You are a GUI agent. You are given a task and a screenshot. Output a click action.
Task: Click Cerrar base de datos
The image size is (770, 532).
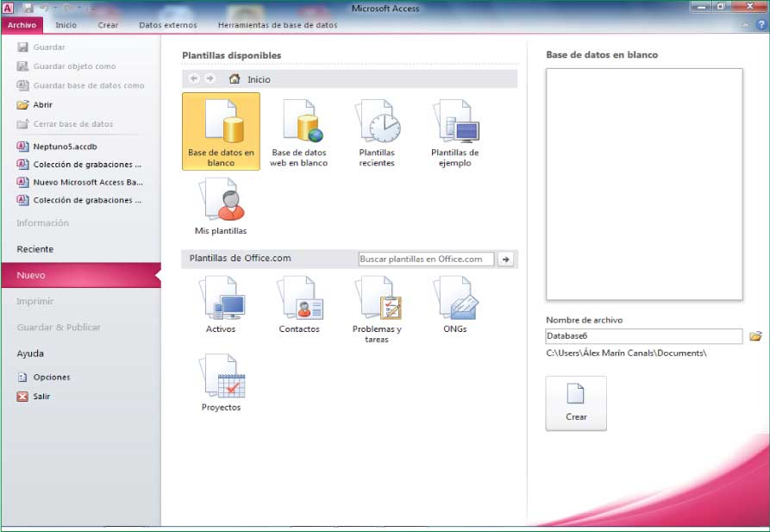coord(65,124)
